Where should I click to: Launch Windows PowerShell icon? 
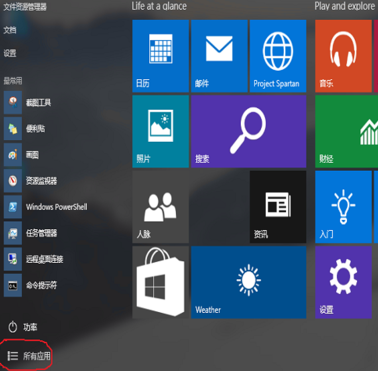(13, 207)
